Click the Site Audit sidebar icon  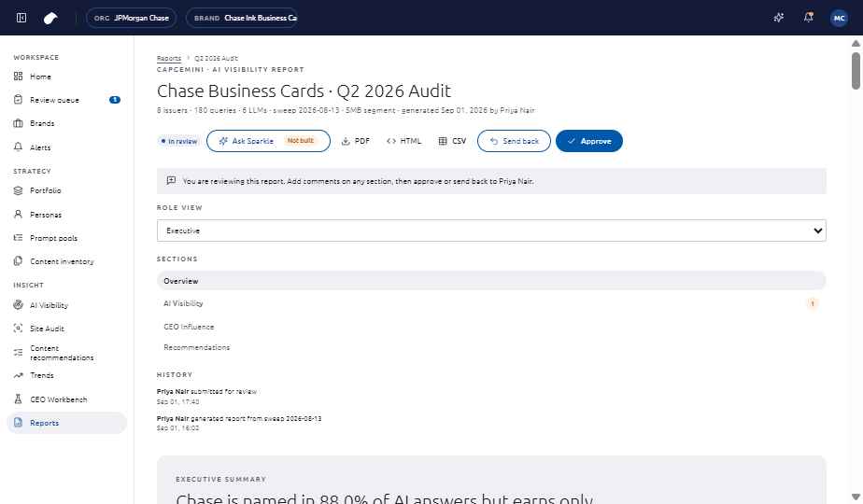18,328
